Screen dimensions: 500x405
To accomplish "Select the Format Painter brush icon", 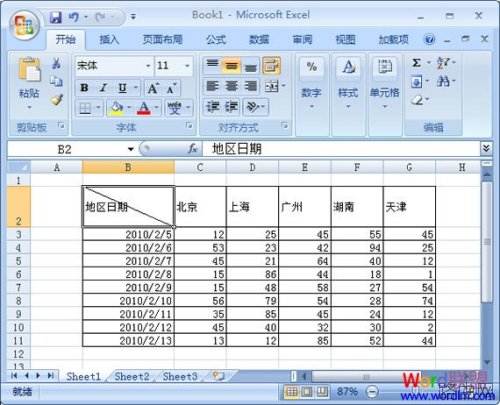I will pos(57,100).
